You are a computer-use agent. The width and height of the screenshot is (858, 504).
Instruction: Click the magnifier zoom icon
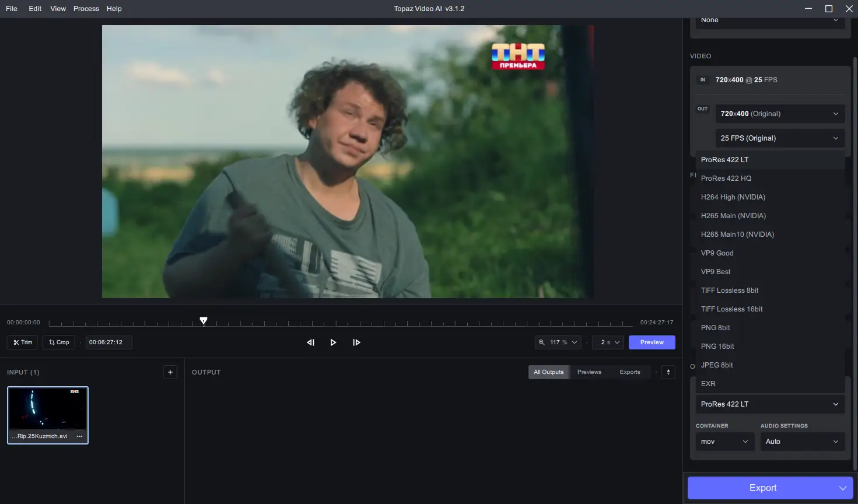pyautogui.click(x=541, y=342)
